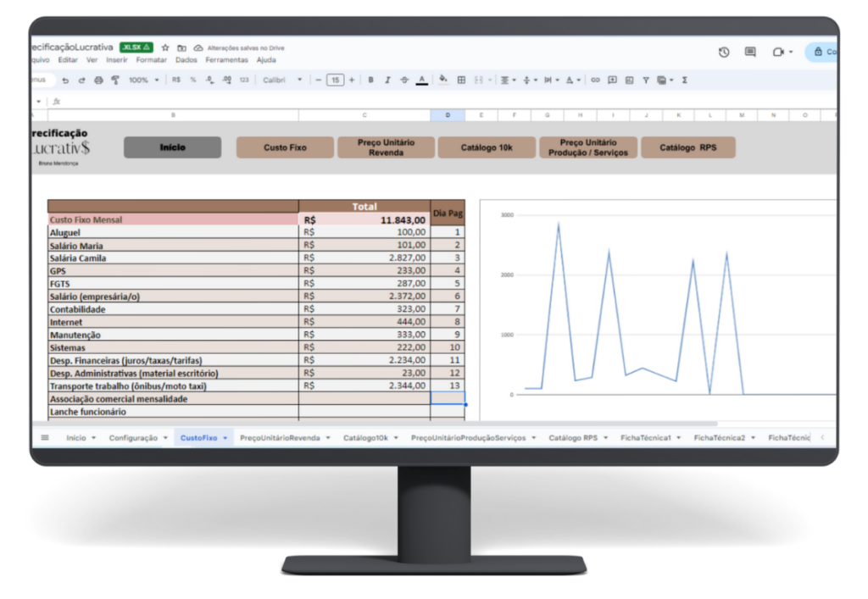
Task: Click the Catálogo 10k button
Action: 487,147
